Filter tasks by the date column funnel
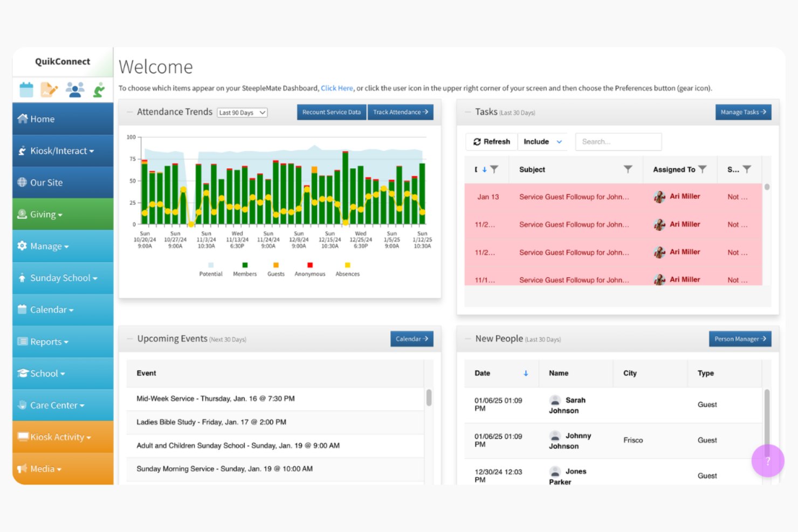 pyautogui.click(x=494, y=169)
